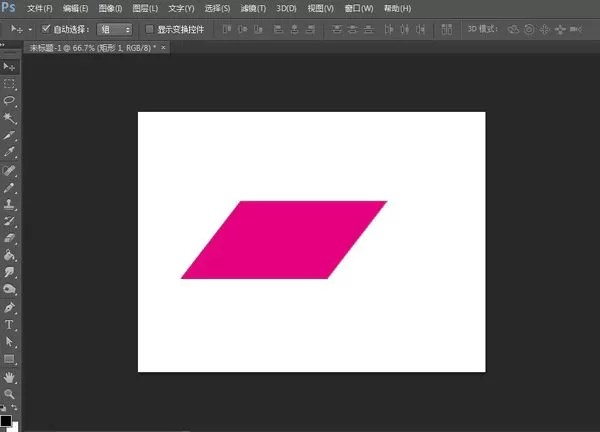
Task: Click the Auto-Align Layers icon
Action: pyautogui.click(x=447, y=29)
